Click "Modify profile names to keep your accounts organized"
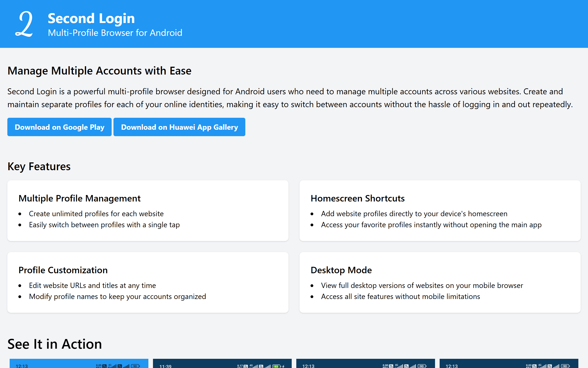 [x=117, y=296]
